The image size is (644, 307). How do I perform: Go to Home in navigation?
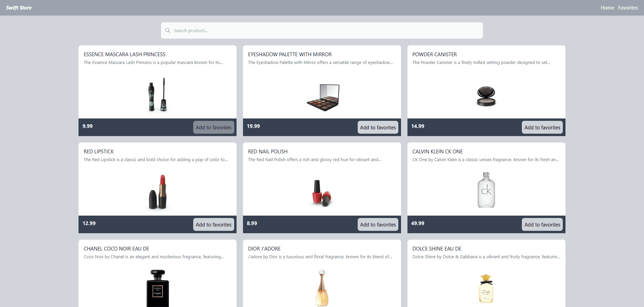click(x=607, y=8)
